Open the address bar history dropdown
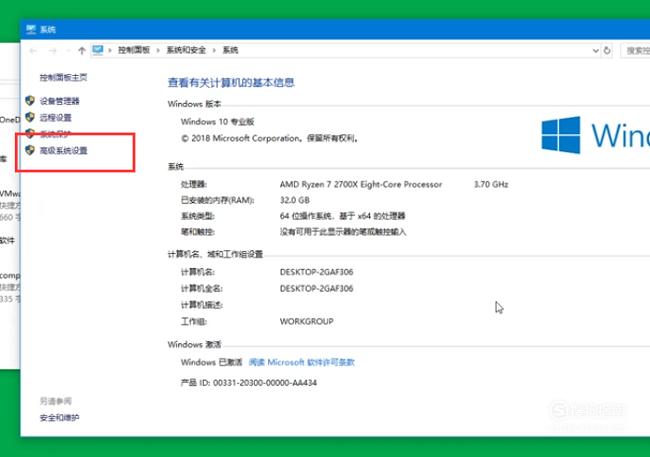The width and height of the screenshot is (650, 457). click(x=596, y=51)
